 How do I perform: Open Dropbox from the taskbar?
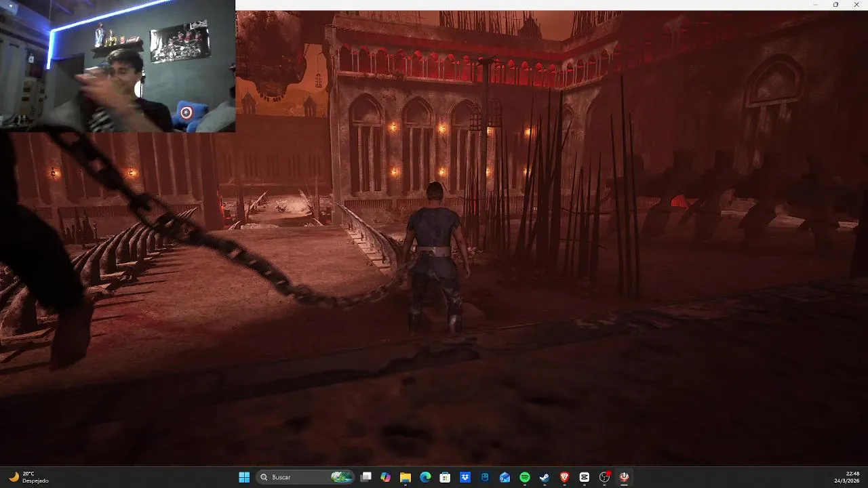click(465, 477)
